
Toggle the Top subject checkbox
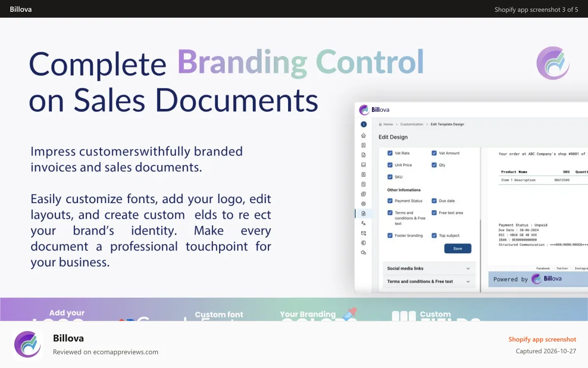[434, 236]
